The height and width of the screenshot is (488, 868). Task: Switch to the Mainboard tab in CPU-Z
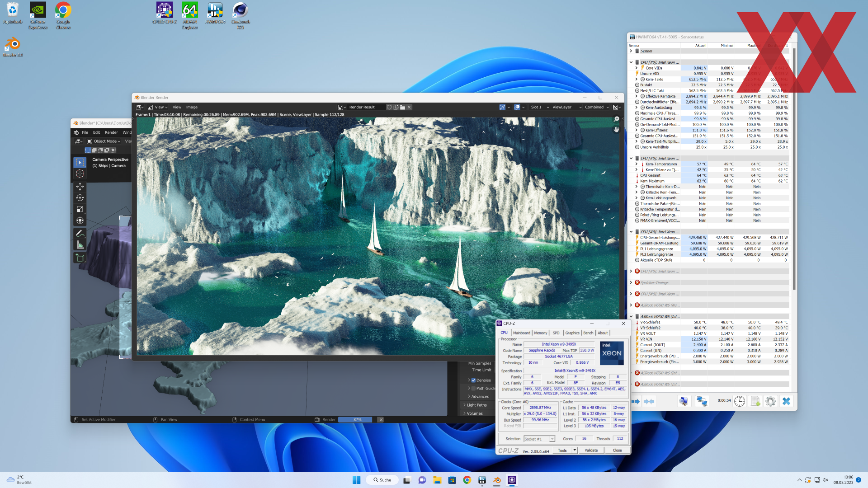(x=521, y=333)
